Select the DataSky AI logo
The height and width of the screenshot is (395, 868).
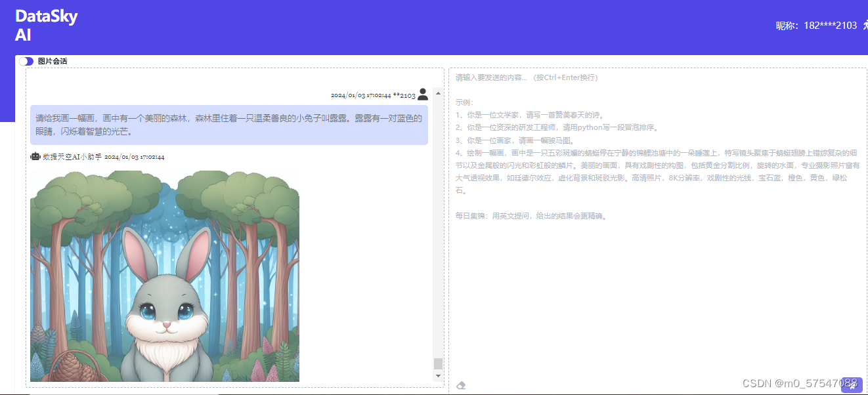click(x=46, y=22)
